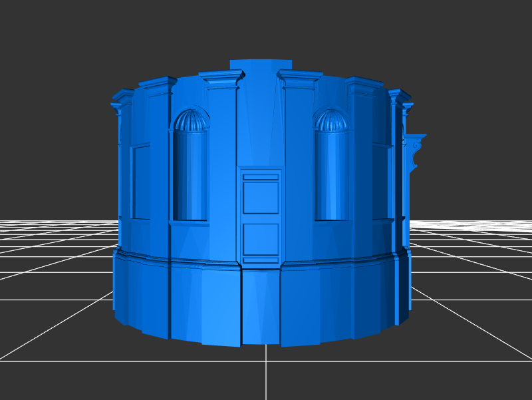Click the empty dark background above the model
532x400 pixels.
pyautogui.click(x=266, y=27)
